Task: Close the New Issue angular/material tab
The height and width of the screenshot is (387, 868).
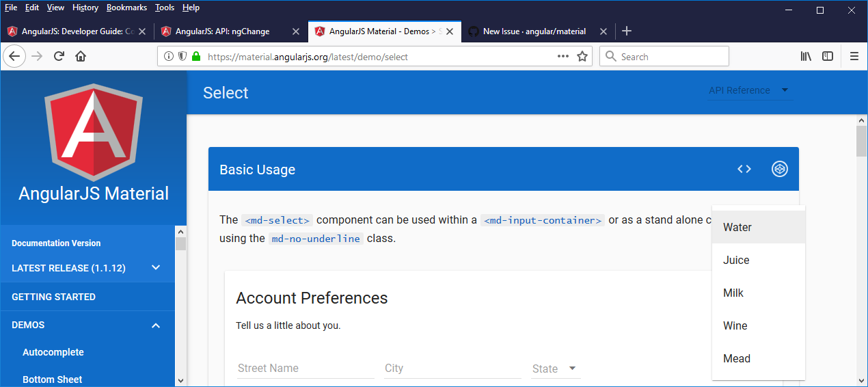Action: [x=603, y=31]
